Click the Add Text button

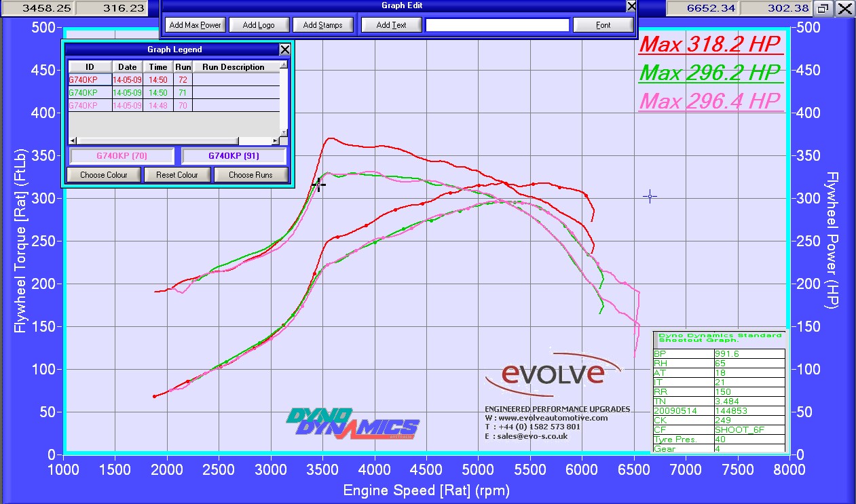click(391, 25)
